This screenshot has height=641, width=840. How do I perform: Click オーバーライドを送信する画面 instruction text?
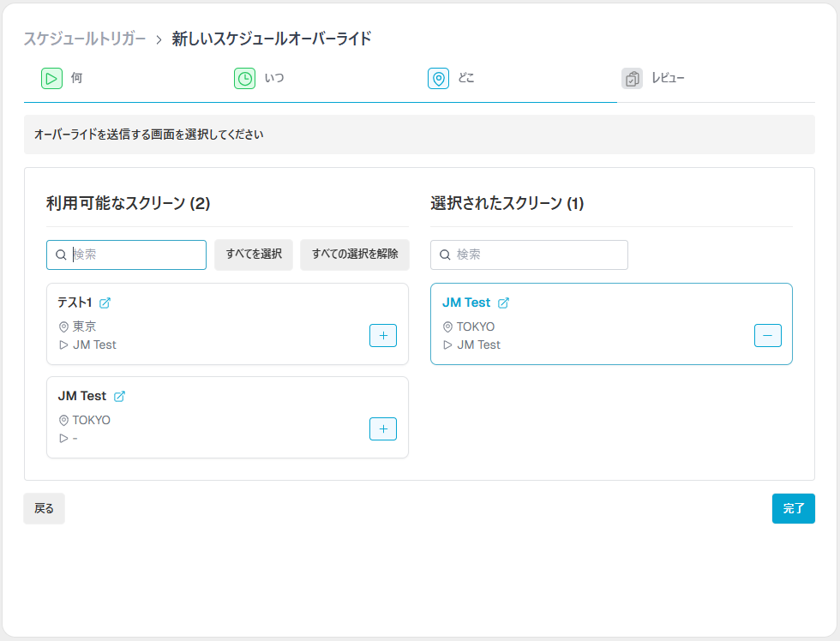click(x=149, y=135)
